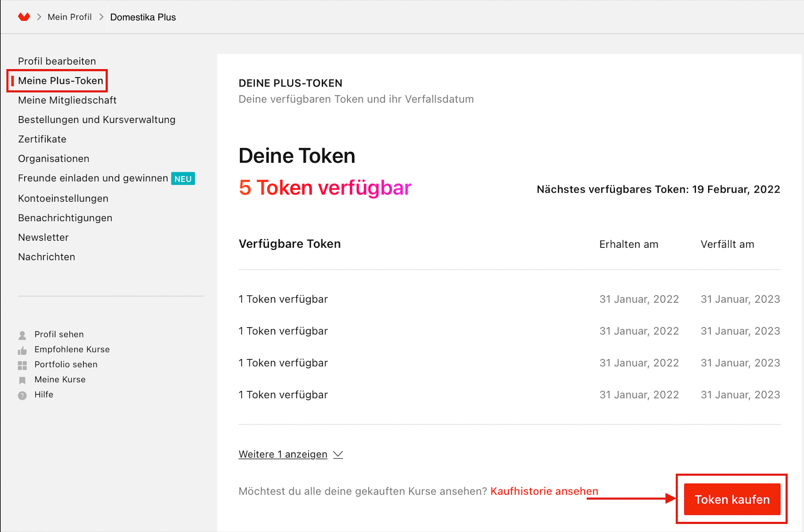Open Hilfe link
804x532 pixels.
point(44,394)
